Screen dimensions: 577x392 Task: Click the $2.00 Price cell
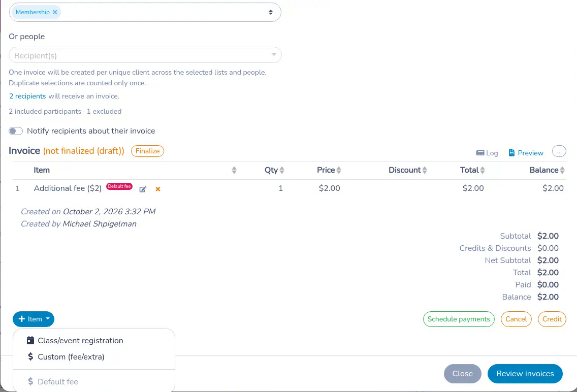[329, 188]
